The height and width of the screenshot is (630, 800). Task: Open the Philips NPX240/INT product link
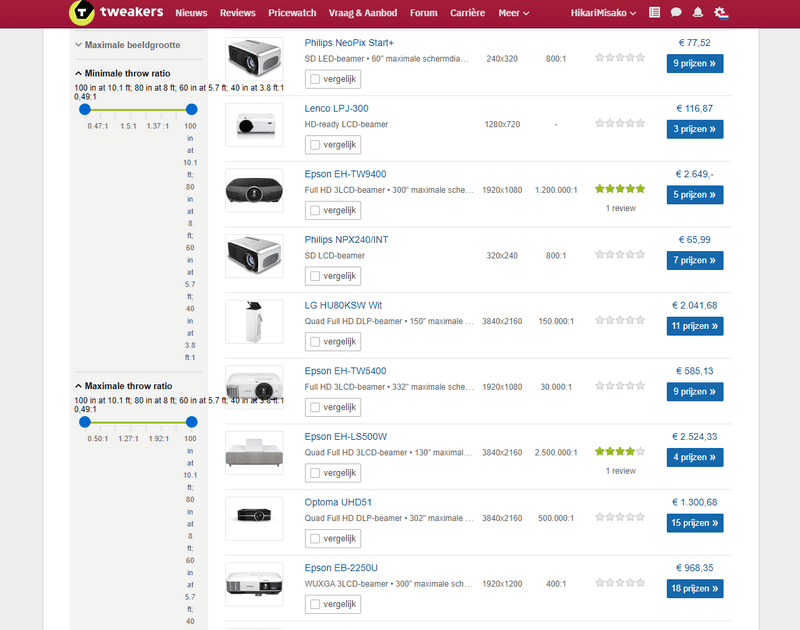pyautogui.click(x=346, y=240)
